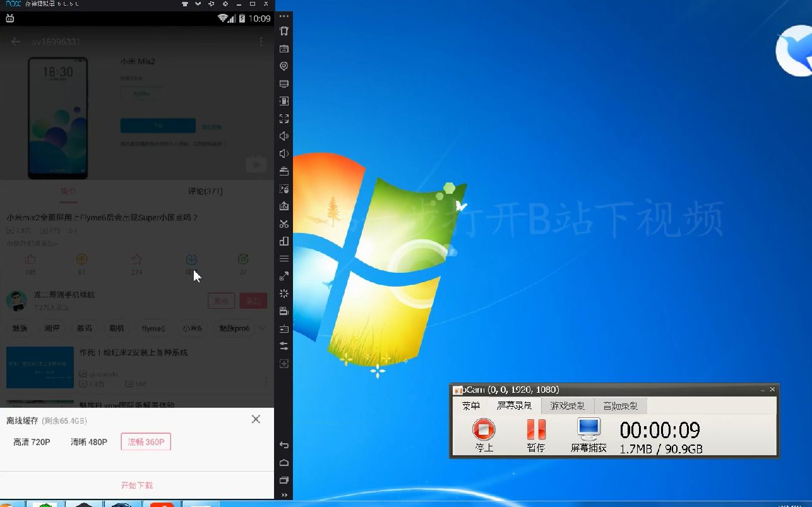Lower volume with Nox volume down icon

tap(284, 153)
